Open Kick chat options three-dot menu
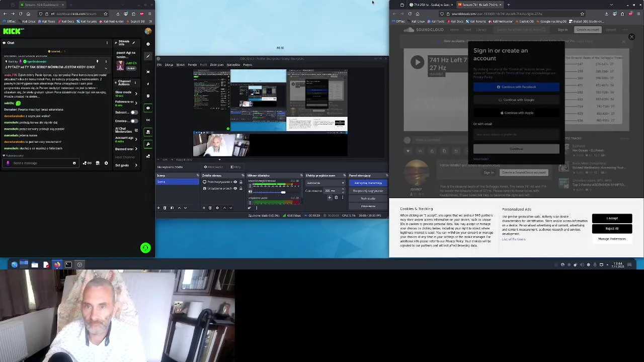Viewport: 644px width, 362px height. coord(107,43)
